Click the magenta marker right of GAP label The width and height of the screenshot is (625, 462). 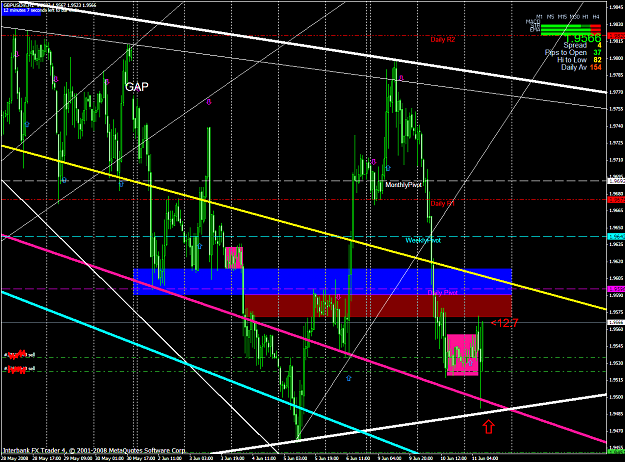tap(208, 102)
